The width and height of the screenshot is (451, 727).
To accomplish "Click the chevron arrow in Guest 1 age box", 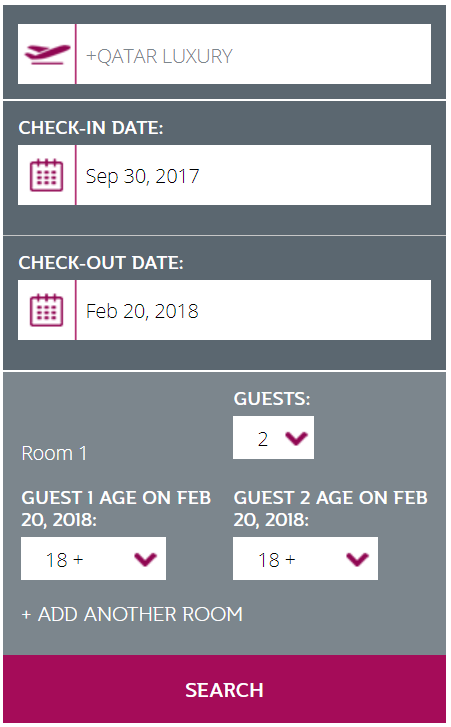I will pyautogui.click(x=146, y=559).
